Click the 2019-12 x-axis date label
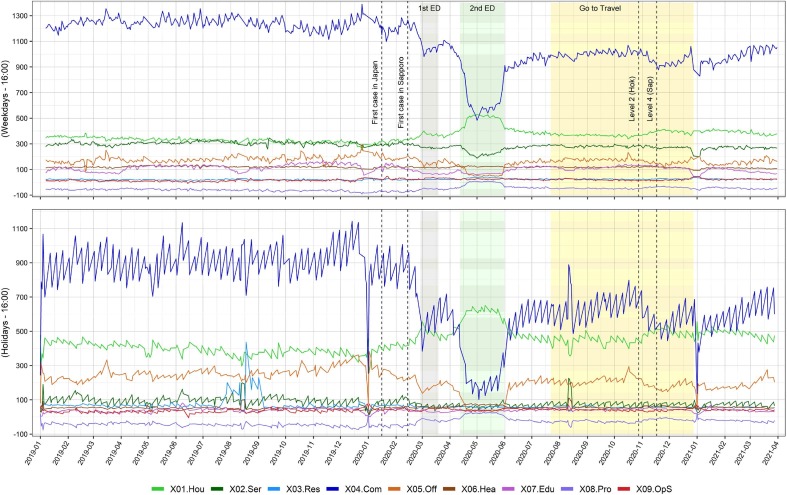 tap(333, 452)
